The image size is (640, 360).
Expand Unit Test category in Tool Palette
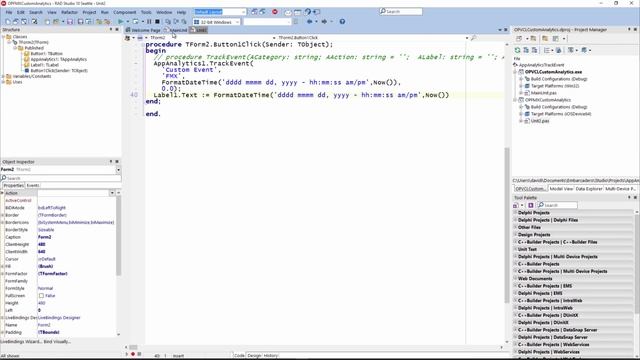pyautogui.click(x=515, y=249)
